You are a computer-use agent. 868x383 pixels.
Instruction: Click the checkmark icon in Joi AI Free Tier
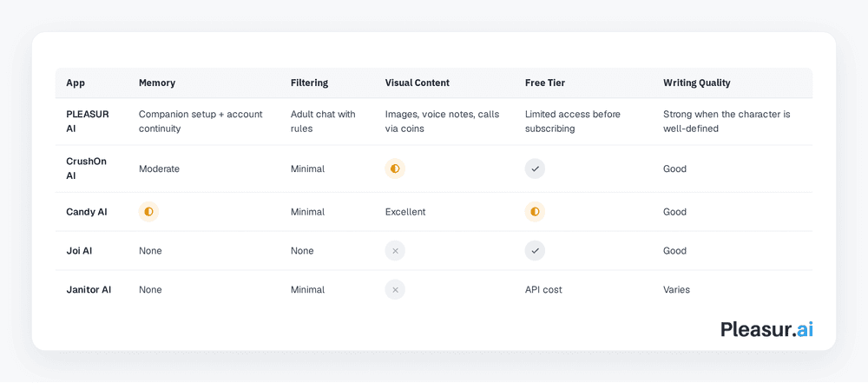[535, 250]
